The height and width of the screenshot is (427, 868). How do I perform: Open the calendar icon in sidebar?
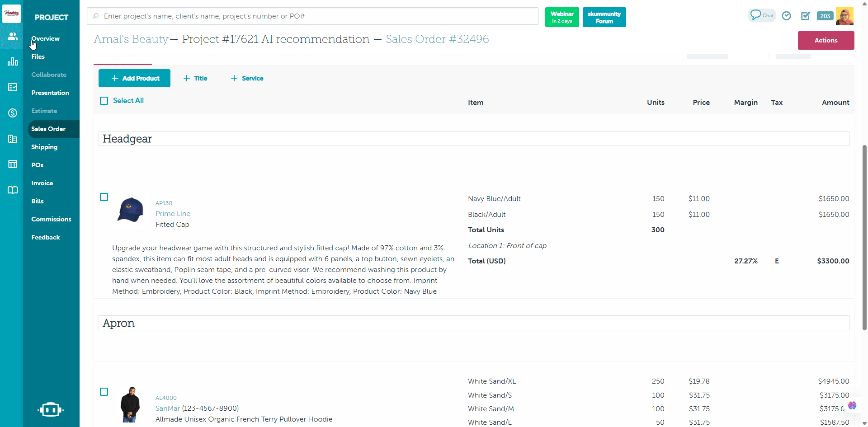pos(12,164)
